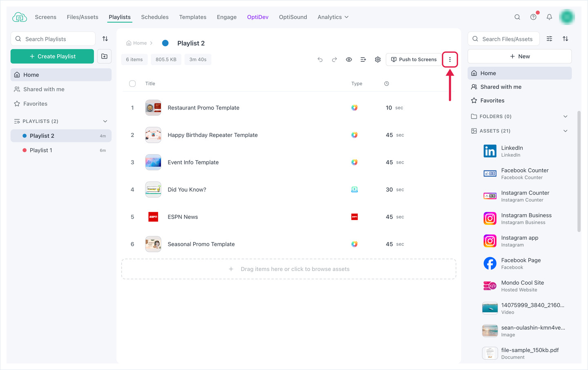Click the Facebook Page asset icon
The image size is (588, 370).
(490, 264)
